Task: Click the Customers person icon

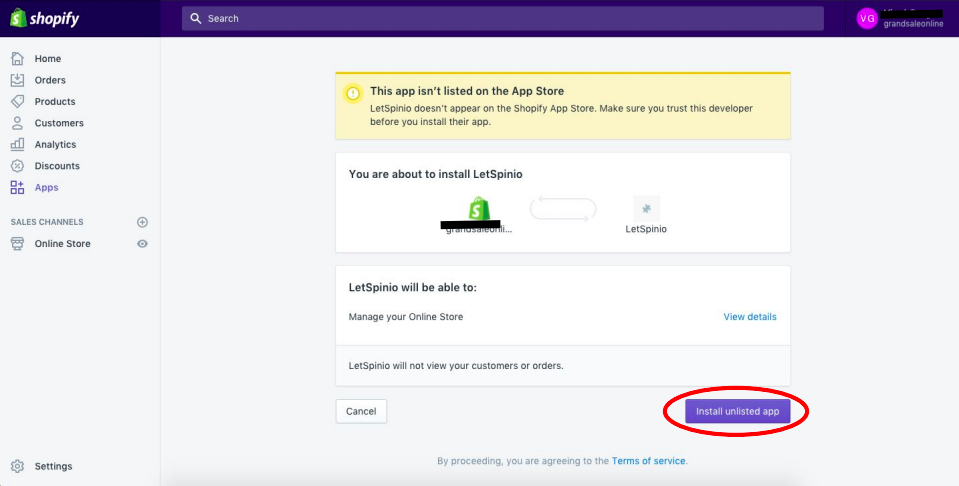Action: [x=17, y=123]
